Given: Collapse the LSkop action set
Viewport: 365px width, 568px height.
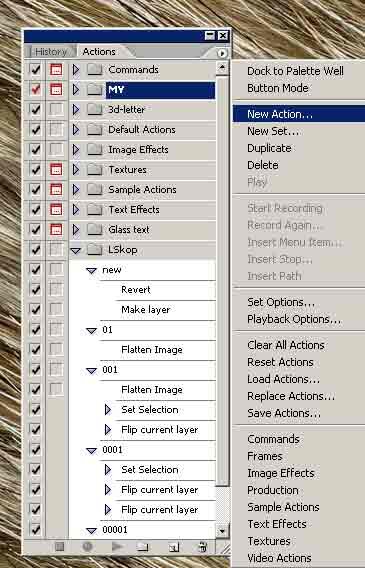Looking at the screenshot, I should (x=76, y=250).
